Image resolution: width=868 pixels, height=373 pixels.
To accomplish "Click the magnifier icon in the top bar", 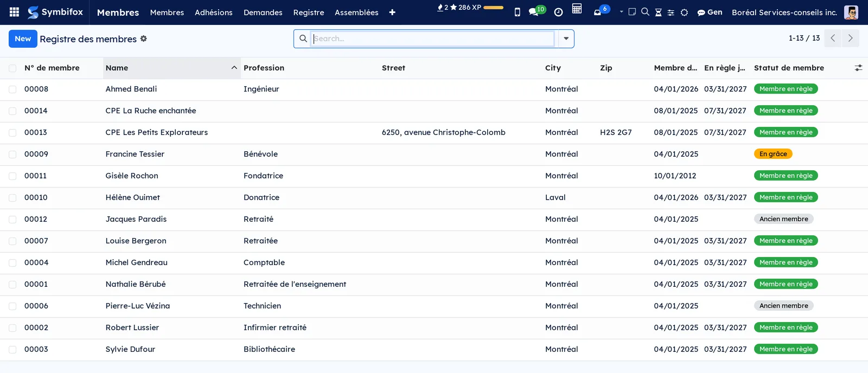I will [x=645, y=12].
